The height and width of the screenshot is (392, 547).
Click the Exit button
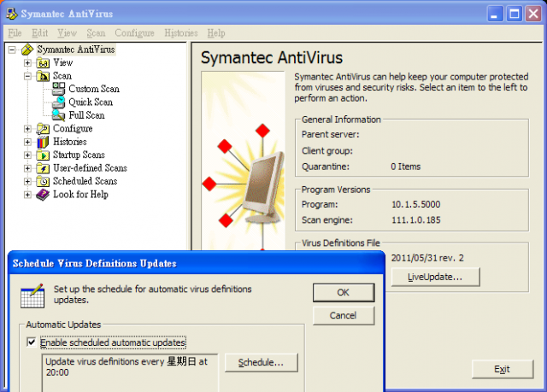coord(503,369)
